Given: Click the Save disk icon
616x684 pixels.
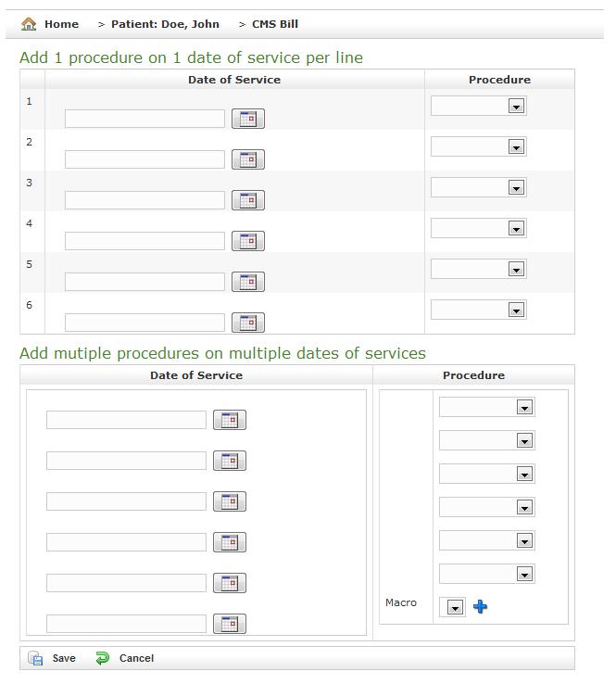Looking at the screenshot, I should (35, 658).
